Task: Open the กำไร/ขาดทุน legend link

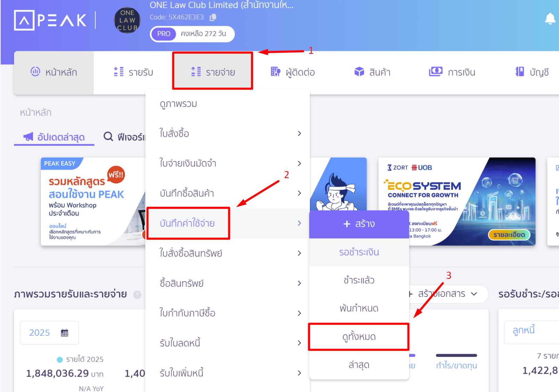Action: (456, 365)
